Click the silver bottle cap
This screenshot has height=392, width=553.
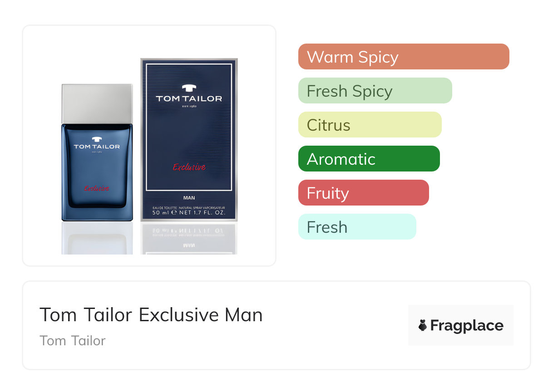[x=97, y=104]
